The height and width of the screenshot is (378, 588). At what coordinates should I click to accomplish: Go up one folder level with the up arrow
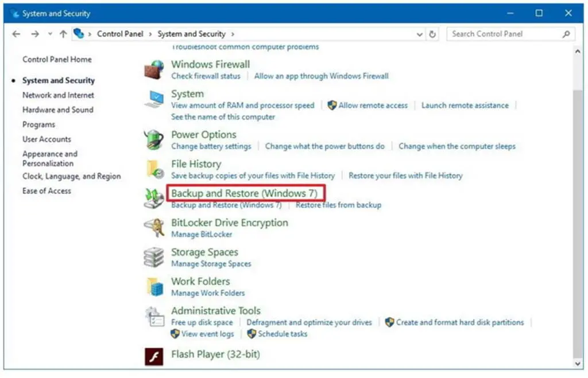tap(63, 34)
